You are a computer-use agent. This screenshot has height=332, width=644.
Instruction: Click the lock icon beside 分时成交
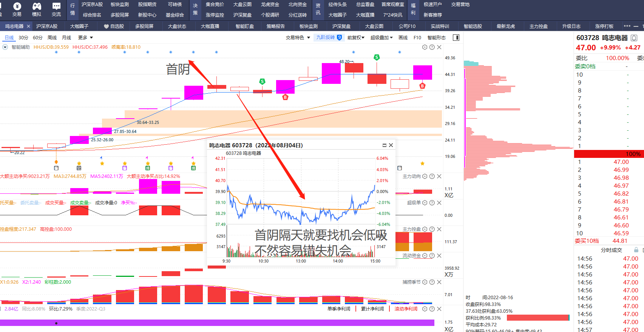pyautogui.click(x=636, y=250)
